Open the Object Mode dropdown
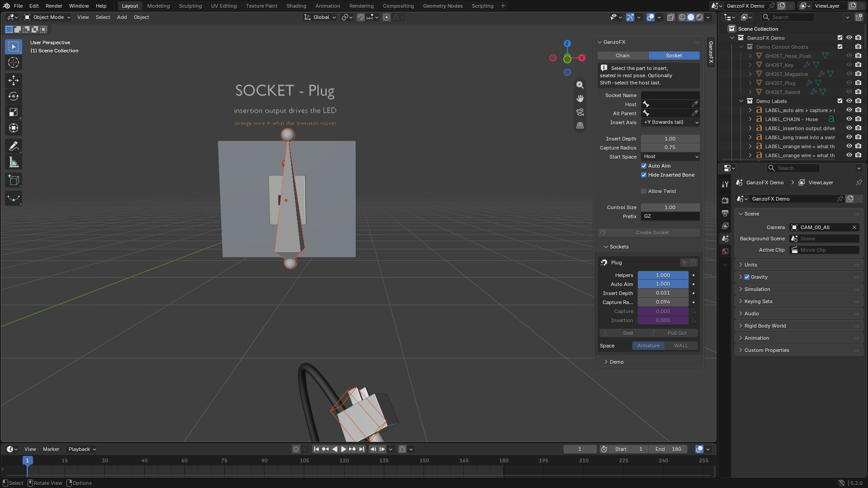The width and height of the screenshot is (868, 488). [47, 17]
